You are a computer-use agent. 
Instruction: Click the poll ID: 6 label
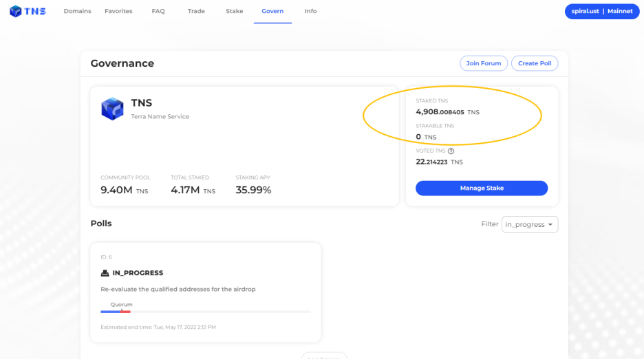pos(106,257)
